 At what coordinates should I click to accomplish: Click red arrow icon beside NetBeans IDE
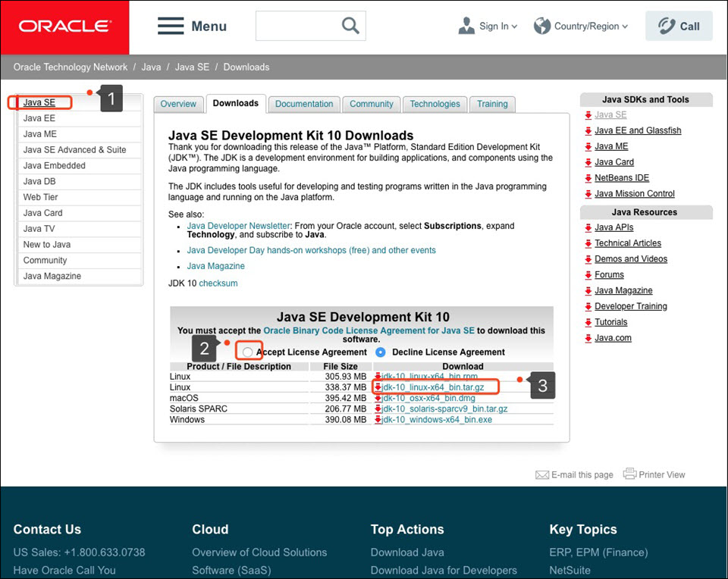click(588, 178)
